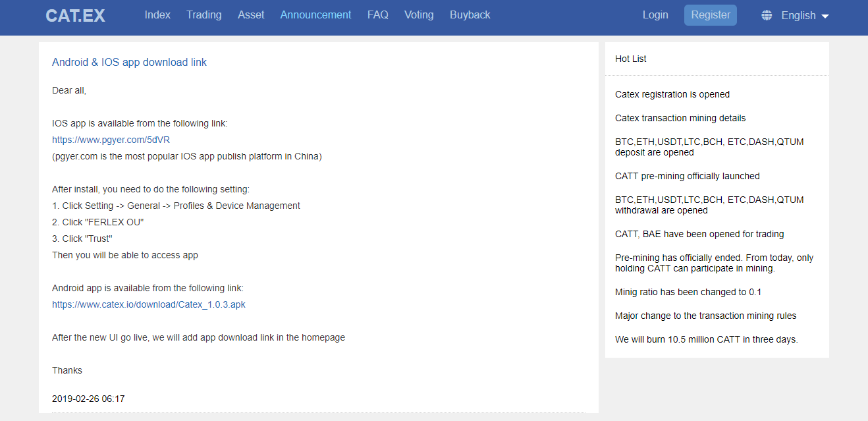Open 'We will burn 10.5 million CATT' item
Image resolution: width=868 pixels, height=421 pixels.
coord(706,339)
